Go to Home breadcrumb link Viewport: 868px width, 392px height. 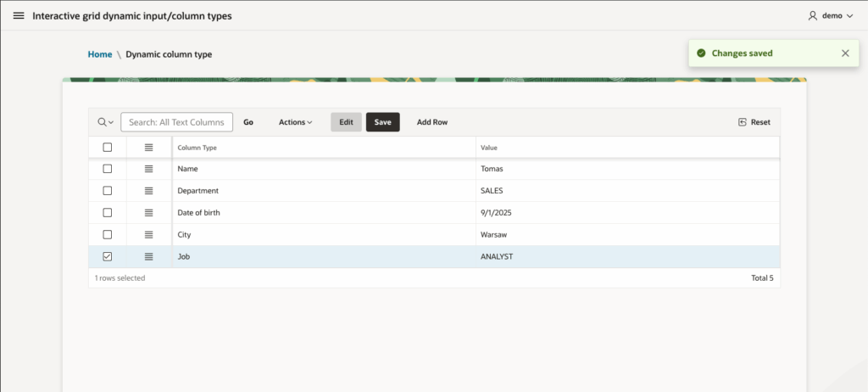pos(99,54)
